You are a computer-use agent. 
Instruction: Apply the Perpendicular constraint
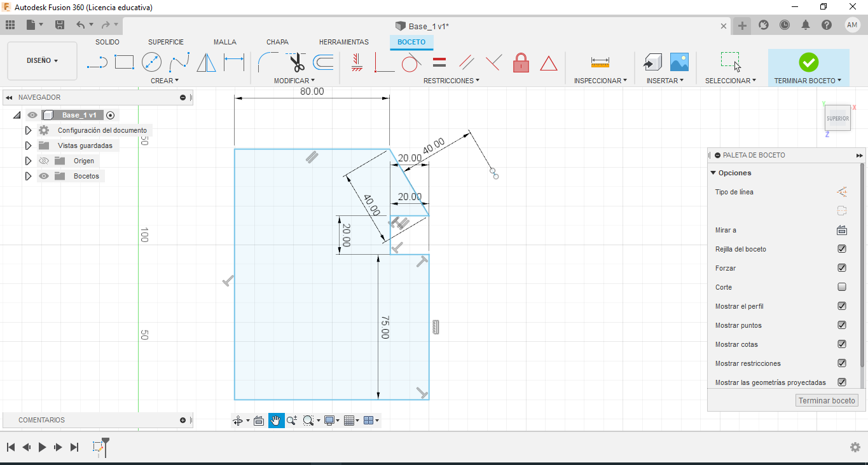coord(493,62)
